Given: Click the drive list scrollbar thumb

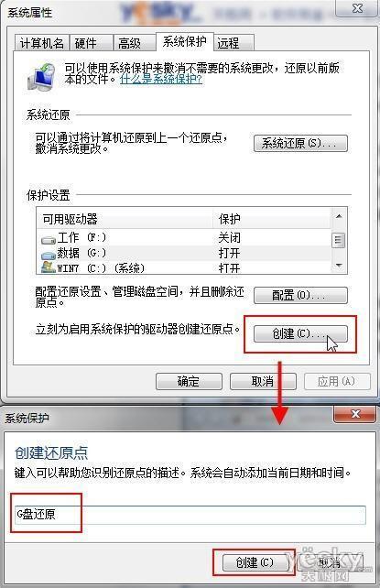Looking at the screenshot, I should [339, 240].
